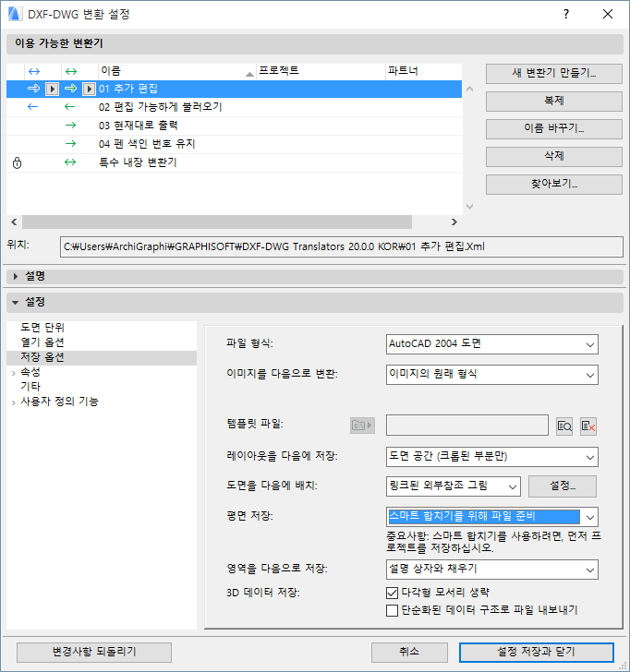Open 파일 형식 dropdown
Viewport: 630px width, 672px height.
click(492, 344)
